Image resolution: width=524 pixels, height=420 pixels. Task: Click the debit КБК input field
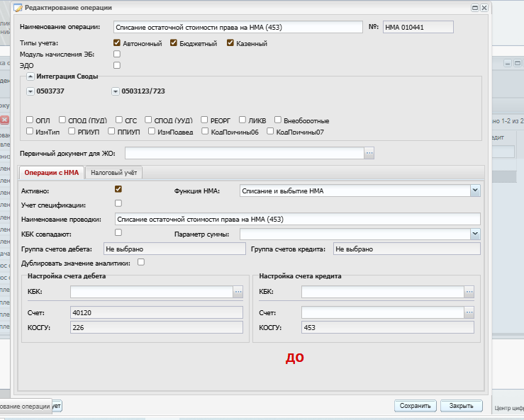coord(152,292)
